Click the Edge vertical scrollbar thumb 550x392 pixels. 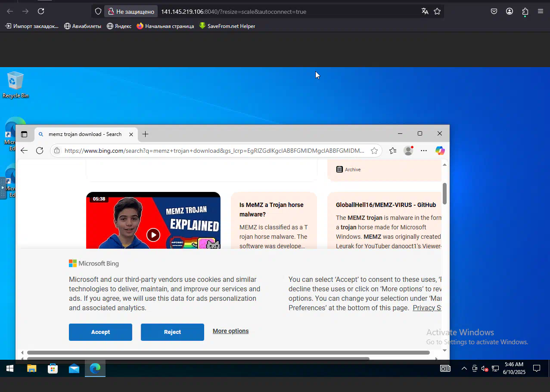coord(444,194)
